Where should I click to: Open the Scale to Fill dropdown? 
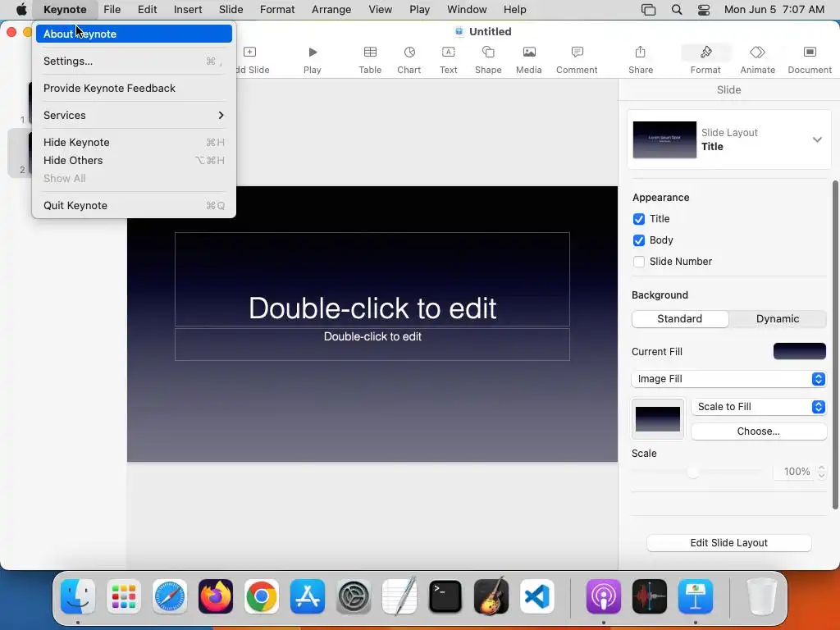click(759, 407)
